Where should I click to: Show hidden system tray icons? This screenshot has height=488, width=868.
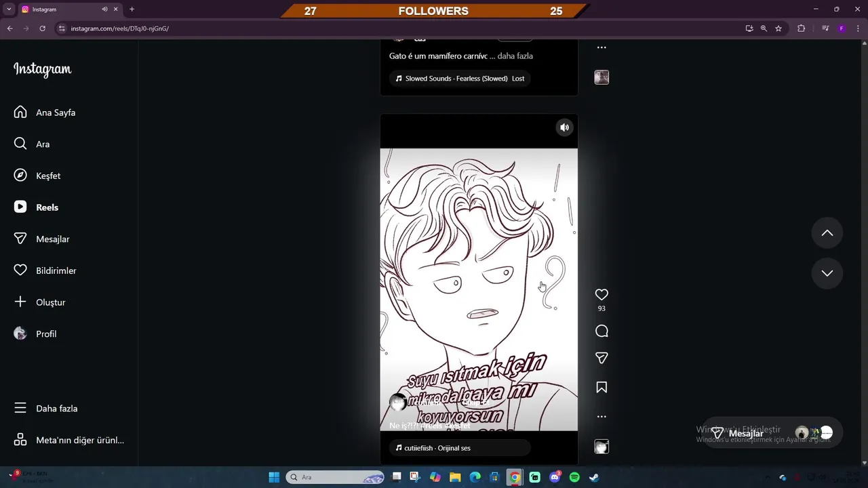point(768,477)
